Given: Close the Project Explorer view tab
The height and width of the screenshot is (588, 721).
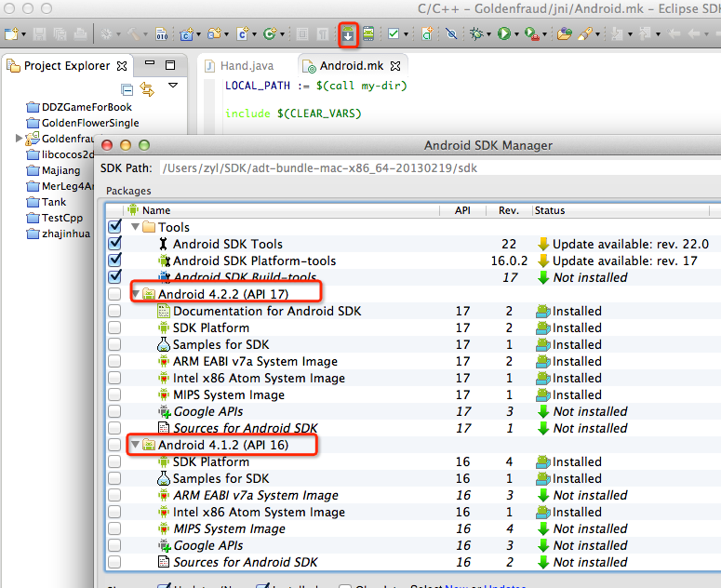Looking at the screenshot, I should tap(122, 66).
